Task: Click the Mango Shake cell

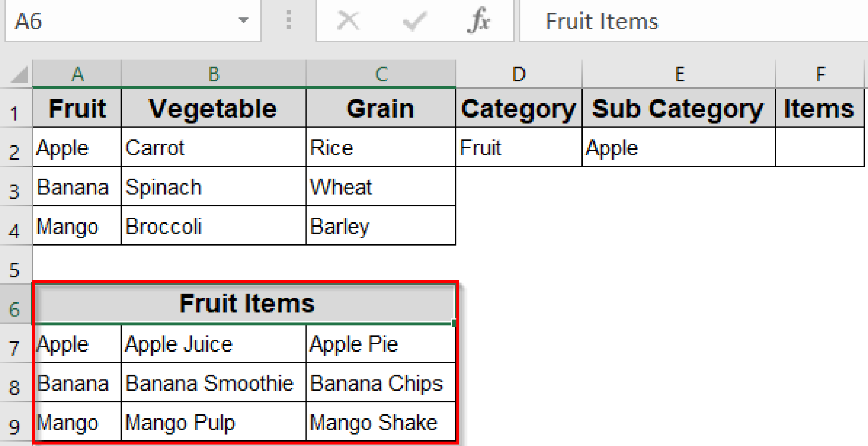Action: click(x=380, y=422)
